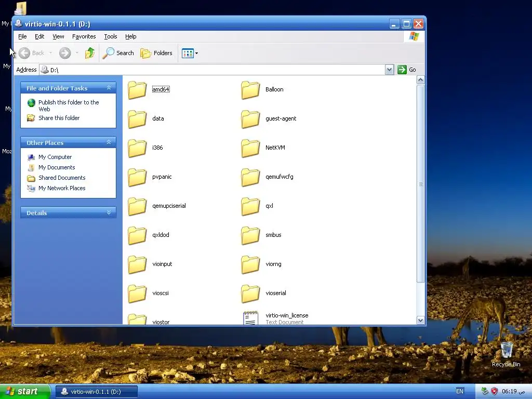Select the vioscsi folder icon
This screenshot has width=532, height=399.
pos(137,294)
